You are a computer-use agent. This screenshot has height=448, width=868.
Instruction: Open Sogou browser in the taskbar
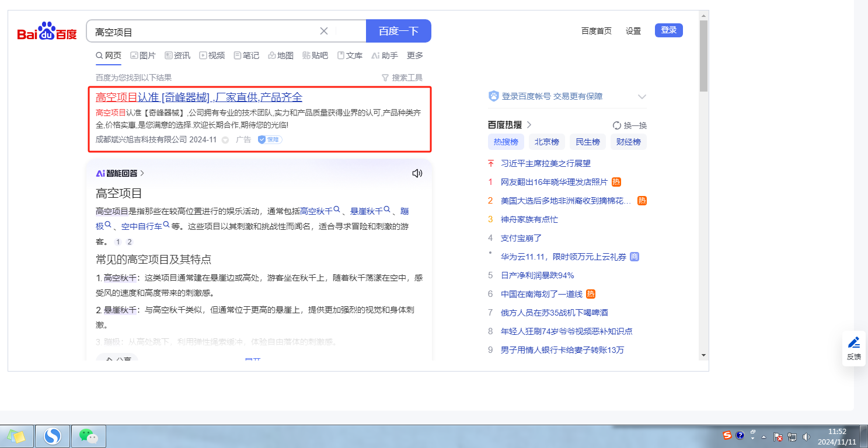pyautogui.click(x=53, y=436)
